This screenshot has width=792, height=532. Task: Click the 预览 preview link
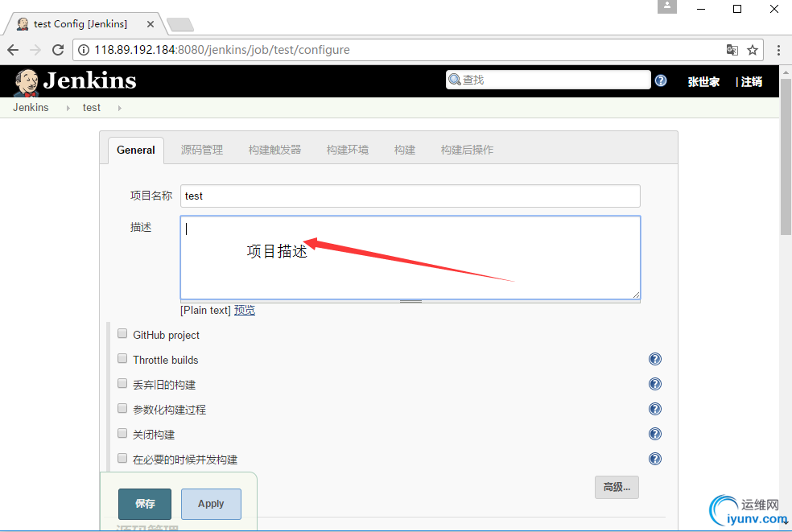point(245,310)
